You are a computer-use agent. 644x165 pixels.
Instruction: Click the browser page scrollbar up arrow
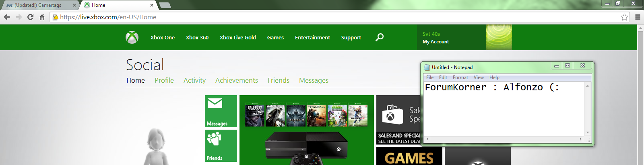[x=640, y=28]
